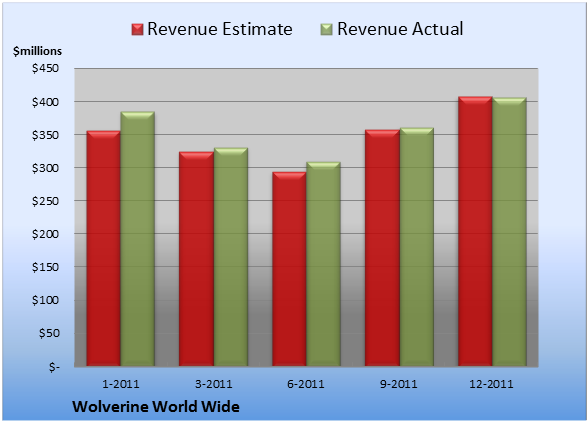
Task: Click the '$150' axis value
Action: [46, 267]
